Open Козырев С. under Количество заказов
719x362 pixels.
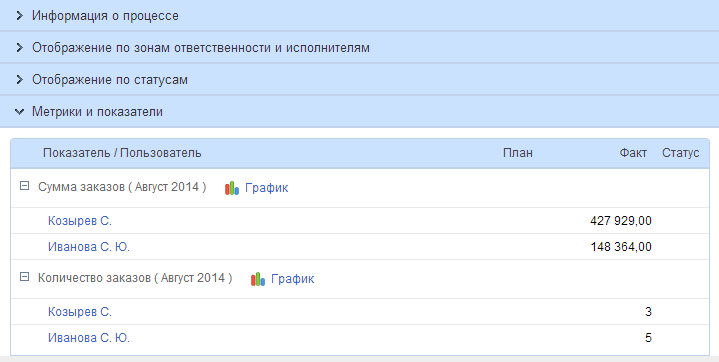[80, 312]
